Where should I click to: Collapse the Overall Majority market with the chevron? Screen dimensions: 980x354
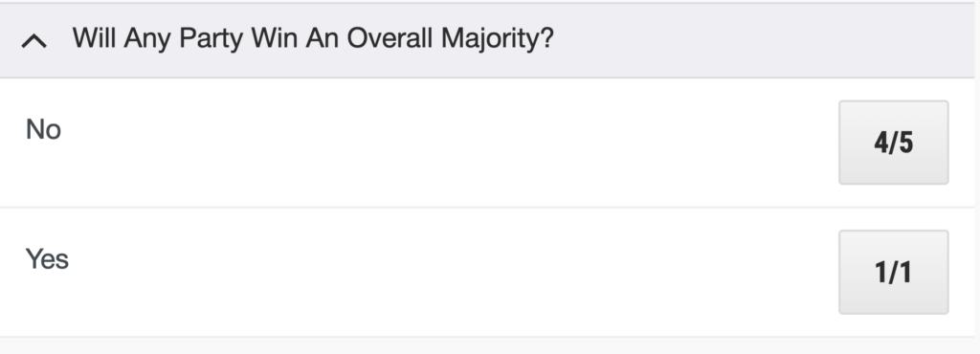pyautogui.click(x=34, y=40)
